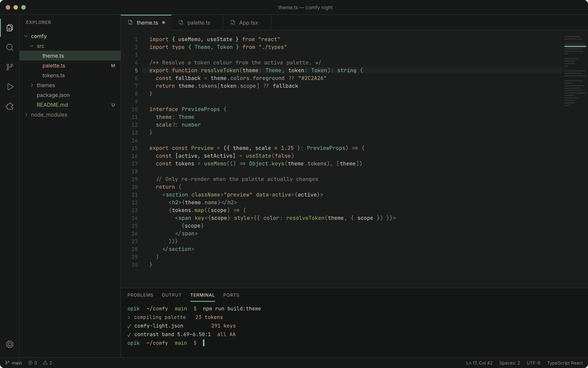
Task: Click the git branch icon in status bar
Action: coord(7,363)
